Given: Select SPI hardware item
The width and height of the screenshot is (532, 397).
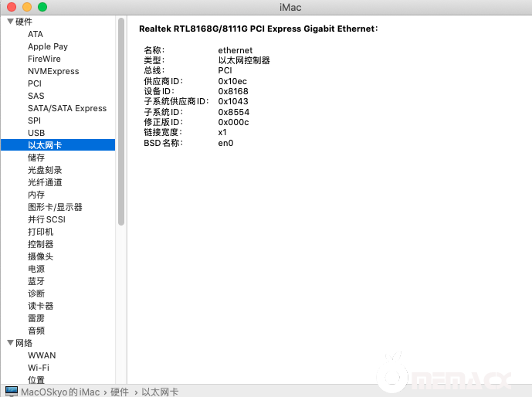Looking at the screenshot, I should pos(34,120).
